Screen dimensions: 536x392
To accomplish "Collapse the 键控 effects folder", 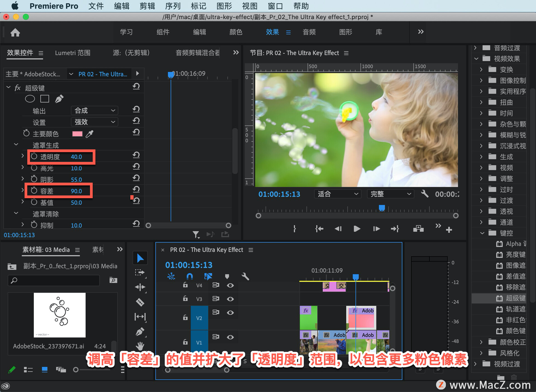I will click(x=482, y=233).
